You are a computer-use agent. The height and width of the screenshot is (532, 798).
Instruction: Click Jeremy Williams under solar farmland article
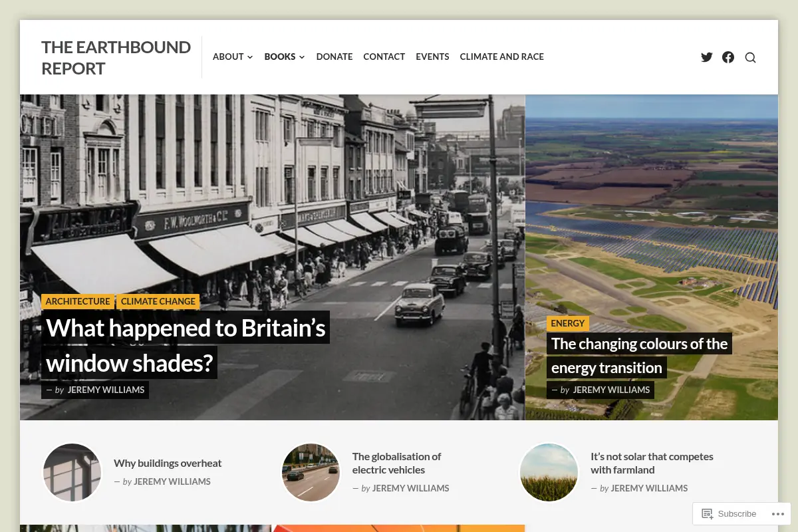(649, 488)
